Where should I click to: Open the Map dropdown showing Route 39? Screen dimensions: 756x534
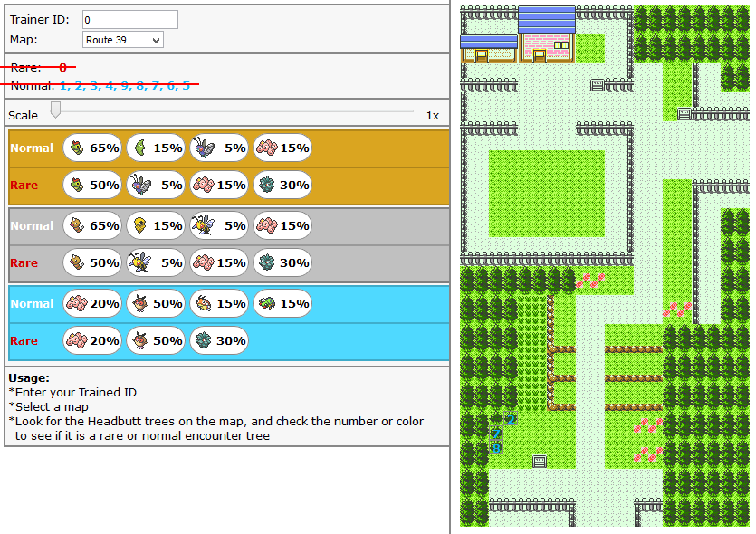pos(123,40)
